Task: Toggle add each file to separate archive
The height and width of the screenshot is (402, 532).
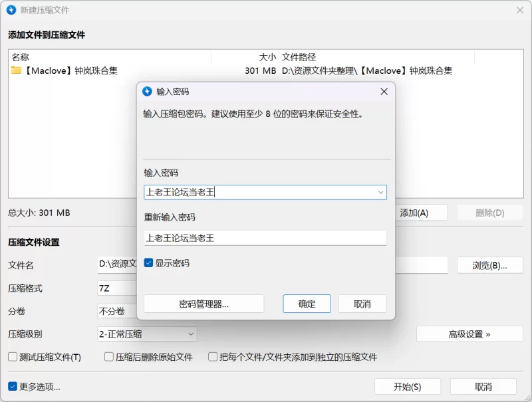Action: click(213, 357)
